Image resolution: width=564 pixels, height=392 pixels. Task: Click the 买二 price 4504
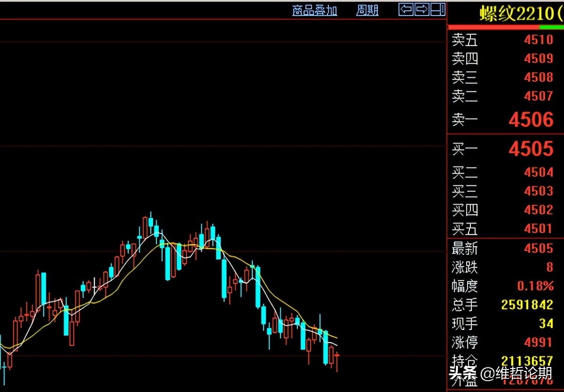539,172
